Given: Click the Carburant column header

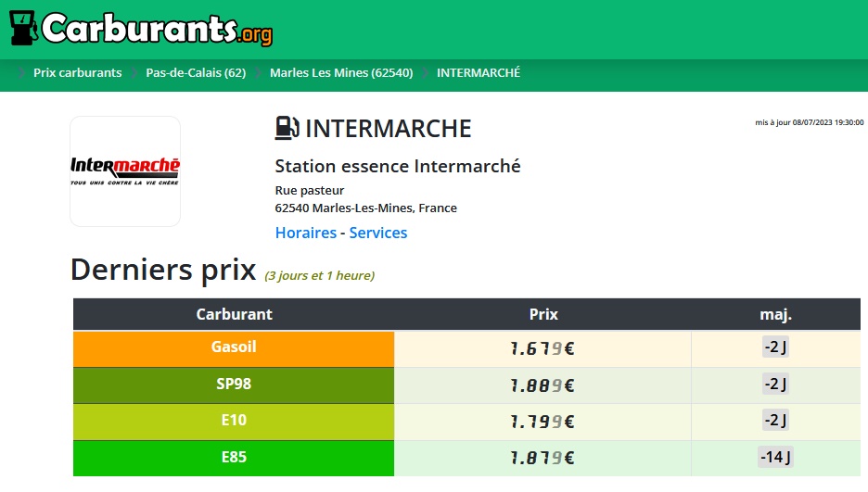Looking at the screenshot, I should pyautogui.click(x=235, y=314).
